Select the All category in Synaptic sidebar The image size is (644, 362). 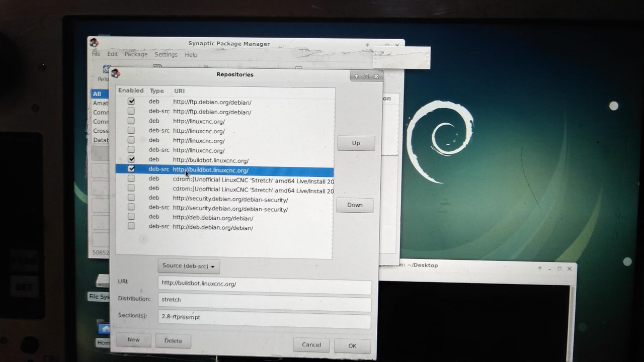tap(99, 94)
